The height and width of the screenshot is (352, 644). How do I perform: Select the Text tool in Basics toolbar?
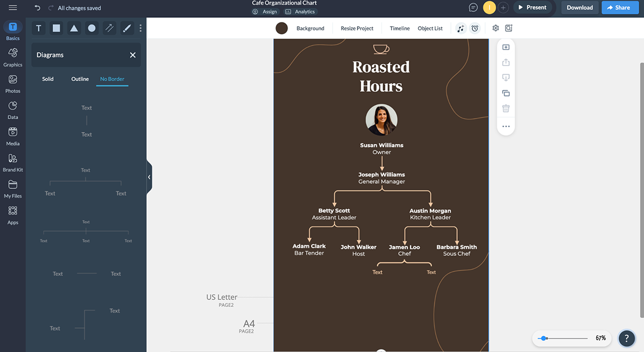pos(39,28)
